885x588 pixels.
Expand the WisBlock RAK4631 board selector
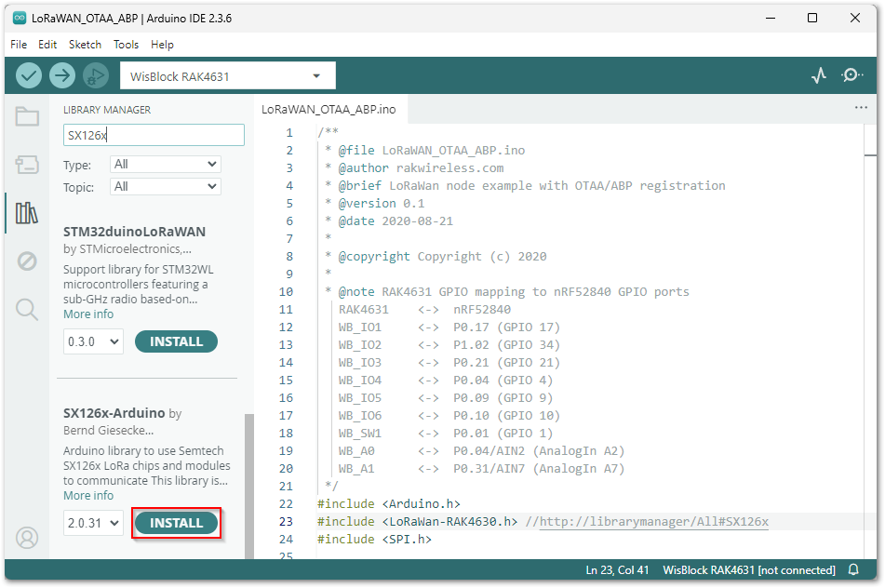[227, 76]
